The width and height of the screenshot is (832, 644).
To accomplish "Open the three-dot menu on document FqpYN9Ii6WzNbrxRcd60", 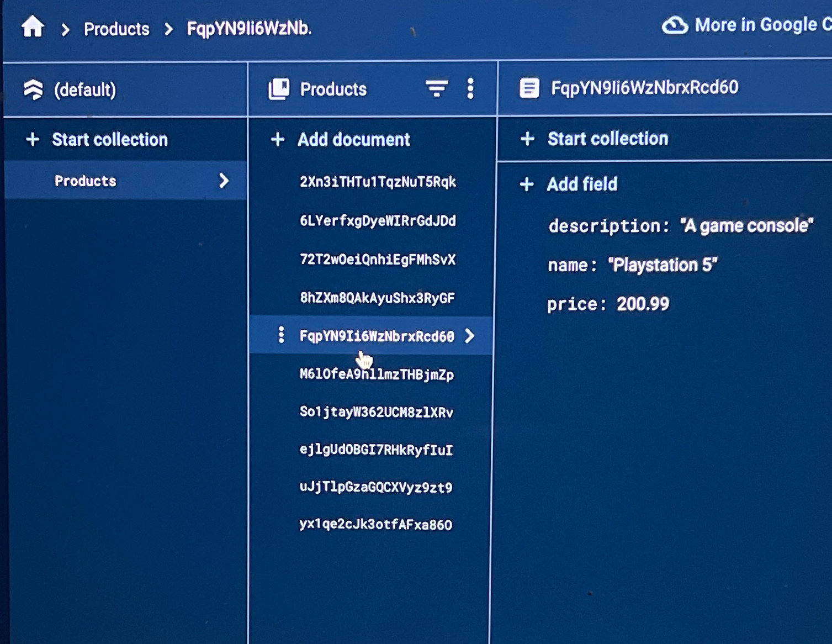I will click(282, 335).
